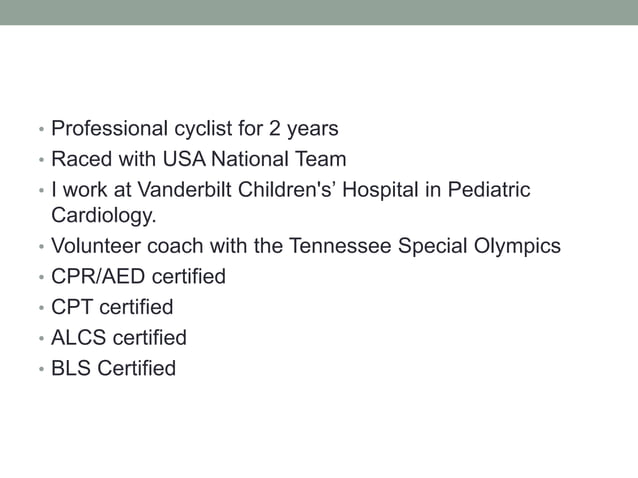This screenshot has width=638, height=478.
Task: Click the bullet before 'CPT certified'
Action: tap(41, 308)
